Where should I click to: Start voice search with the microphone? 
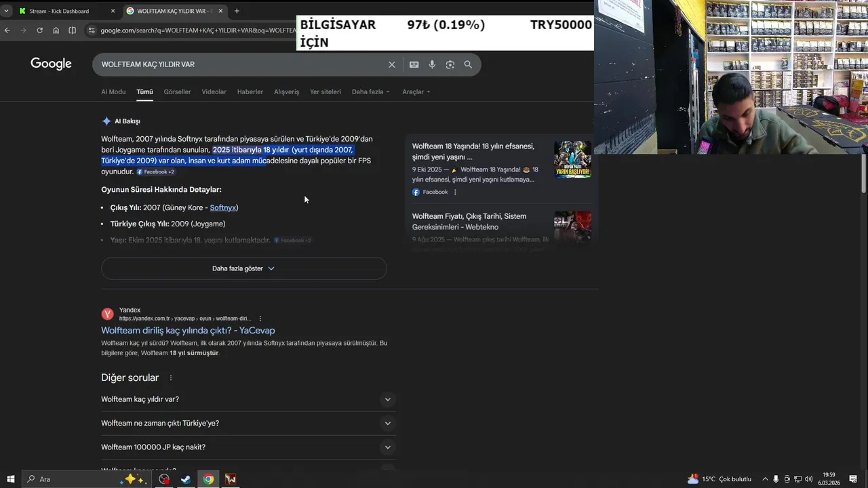432,64
